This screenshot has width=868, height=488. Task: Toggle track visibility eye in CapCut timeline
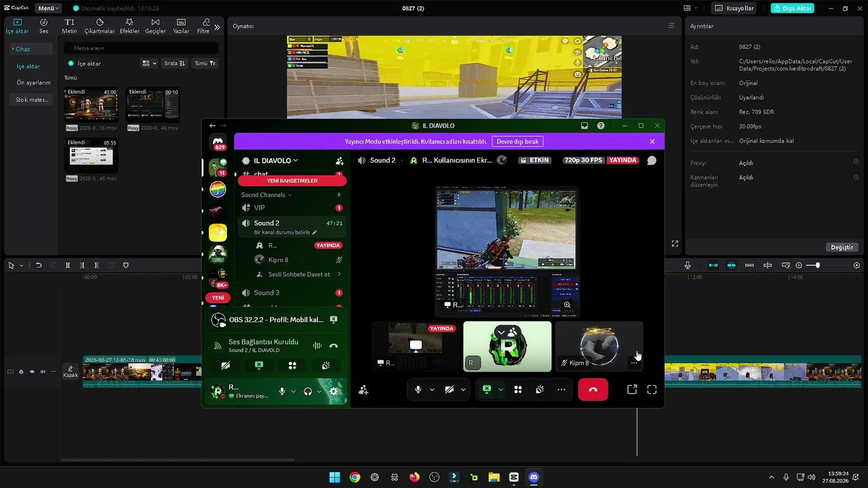32,371
